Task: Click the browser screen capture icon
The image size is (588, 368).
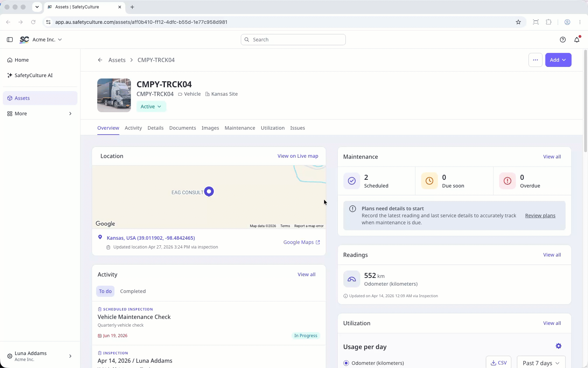Action: tap(536, 22)
